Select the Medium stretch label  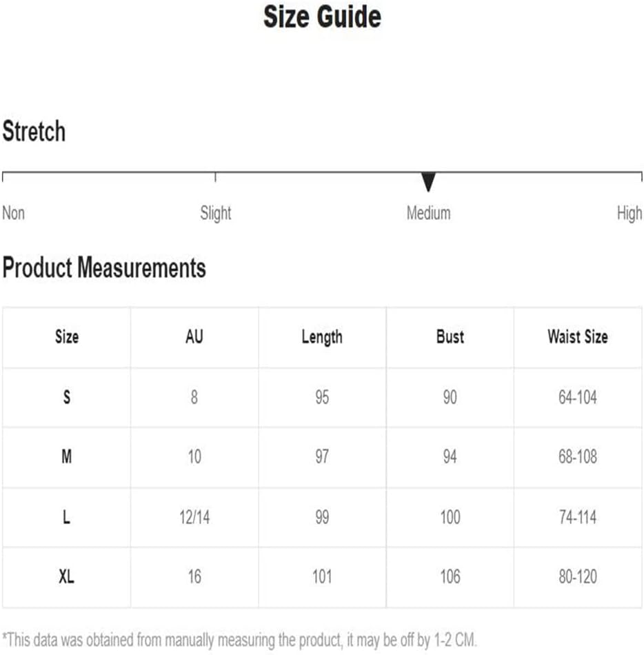click(428, 213)
